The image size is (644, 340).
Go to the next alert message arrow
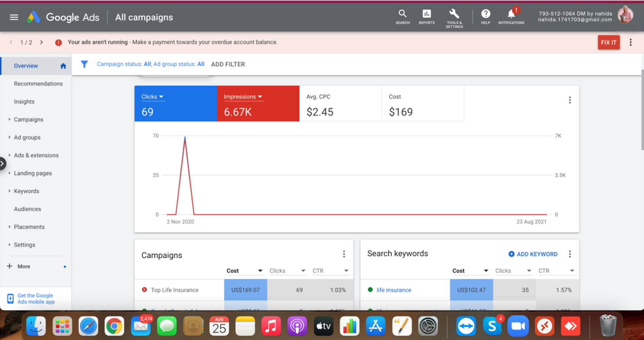point(41,42)
